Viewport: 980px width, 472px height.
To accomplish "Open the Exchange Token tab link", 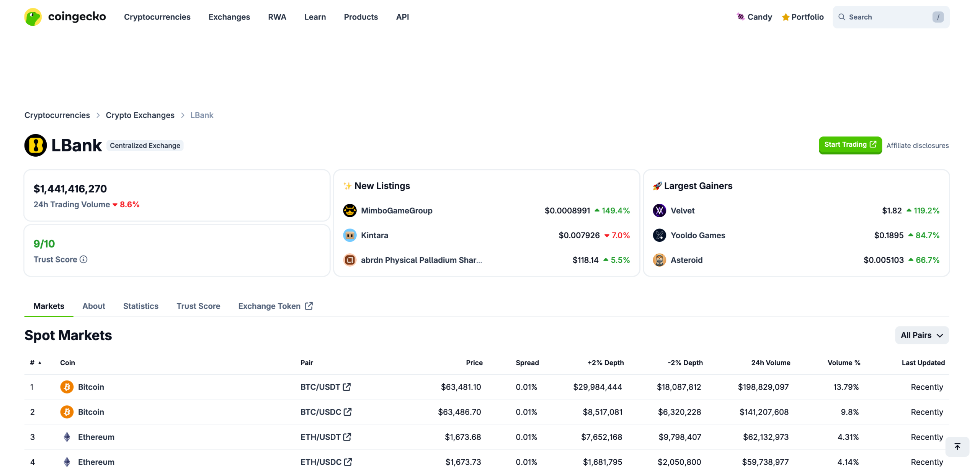I will [x=276, y=306].
